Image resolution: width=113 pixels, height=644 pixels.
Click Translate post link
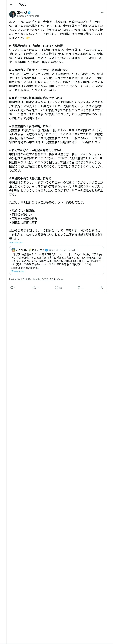click(x=16, y=242)
